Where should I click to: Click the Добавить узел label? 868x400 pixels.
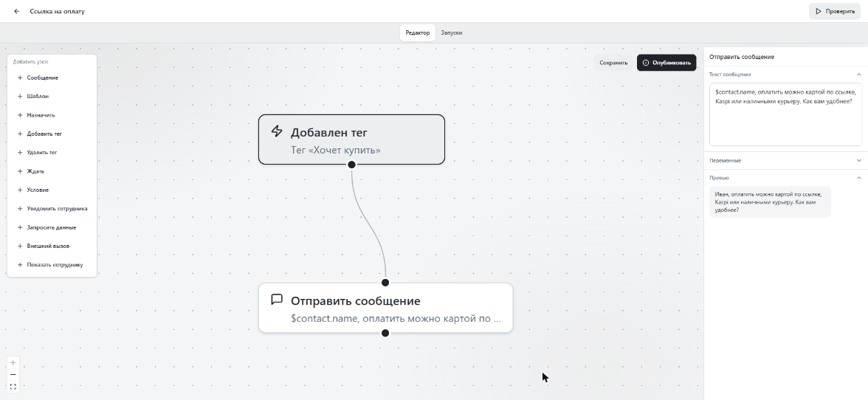click(x=30, y=62)
